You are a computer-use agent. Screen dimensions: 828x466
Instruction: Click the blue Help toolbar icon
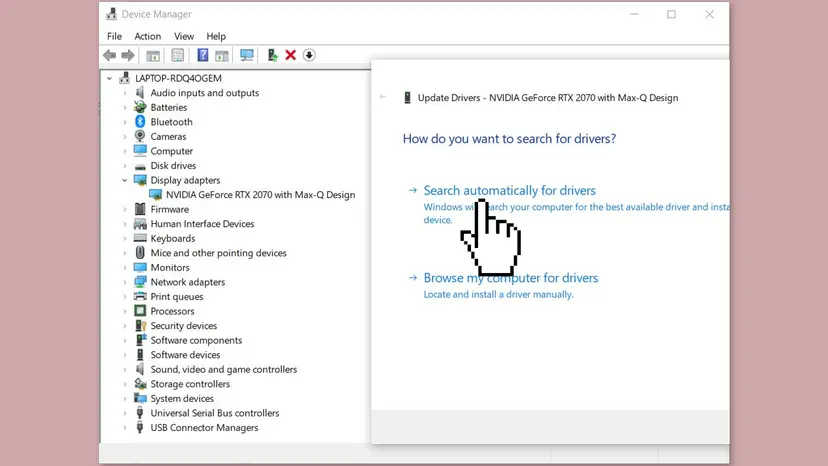point(202,55)
